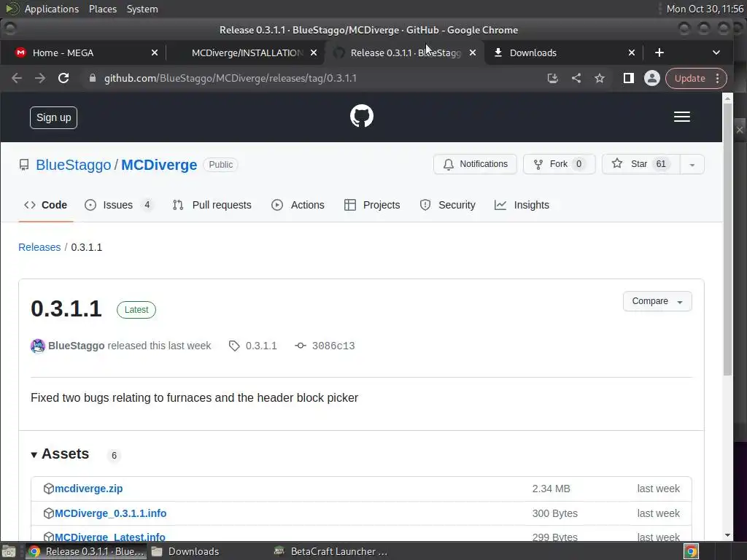The width and height of the screenshot is (747, 560).
Task: Bookmark this page with the star icon
Action: tap(600, 78)
